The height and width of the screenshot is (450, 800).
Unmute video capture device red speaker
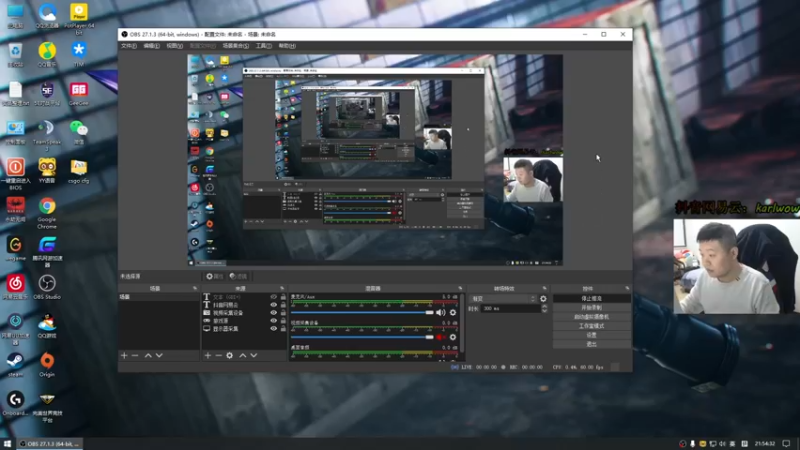point(441,337)
